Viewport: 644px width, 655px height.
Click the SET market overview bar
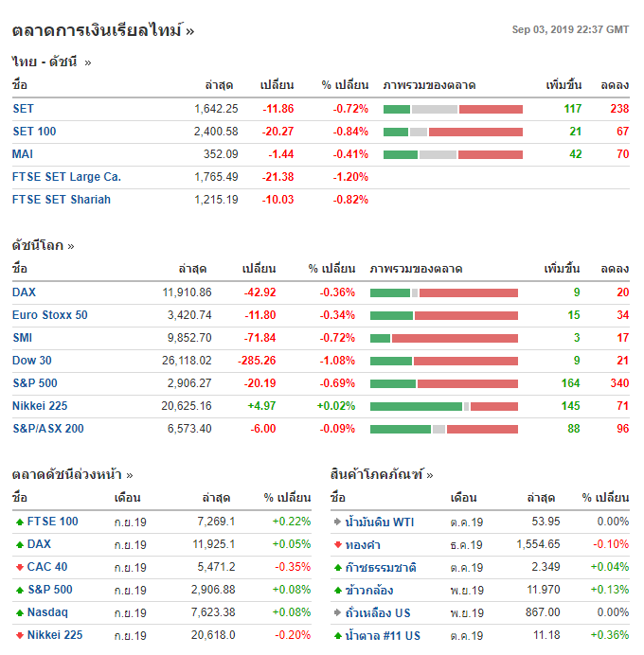[453, 109]
